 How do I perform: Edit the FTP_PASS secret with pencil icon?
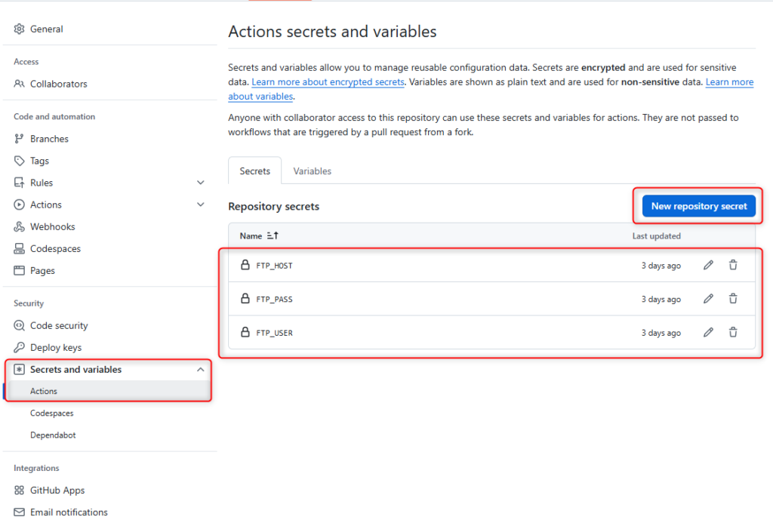coord(708,299)
